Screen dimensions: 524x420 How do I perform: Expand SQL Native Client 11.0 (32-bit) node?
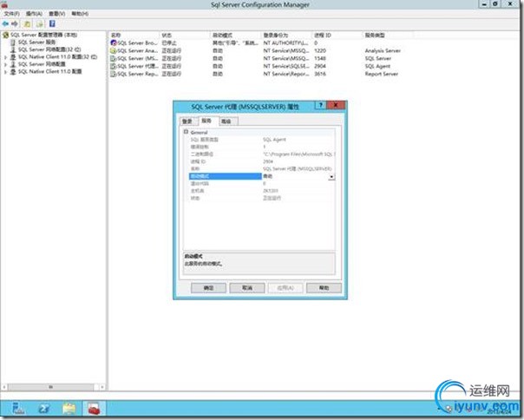tap(5, 57)
